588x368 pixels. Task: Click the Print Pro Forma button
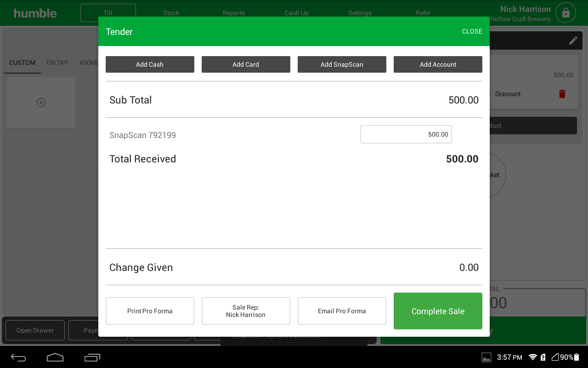tap(150, 311)
